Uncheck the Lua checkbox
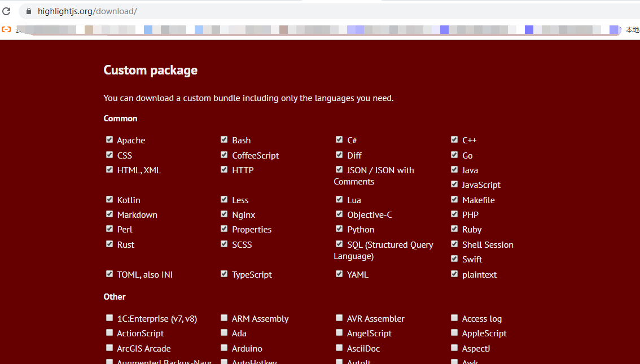This screenshot has width=640, height=364. pyautogui.click(x=339, y=199)
